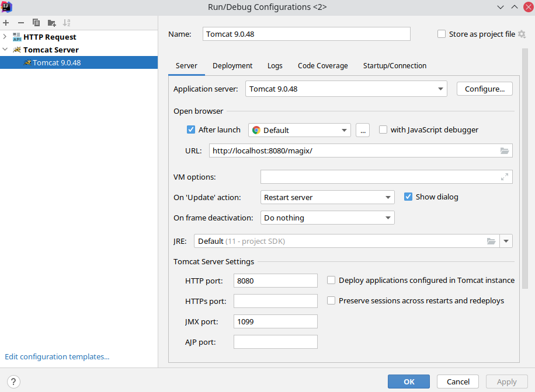Click the Chrome browser icon in the Default dropdown

point(256,130)
